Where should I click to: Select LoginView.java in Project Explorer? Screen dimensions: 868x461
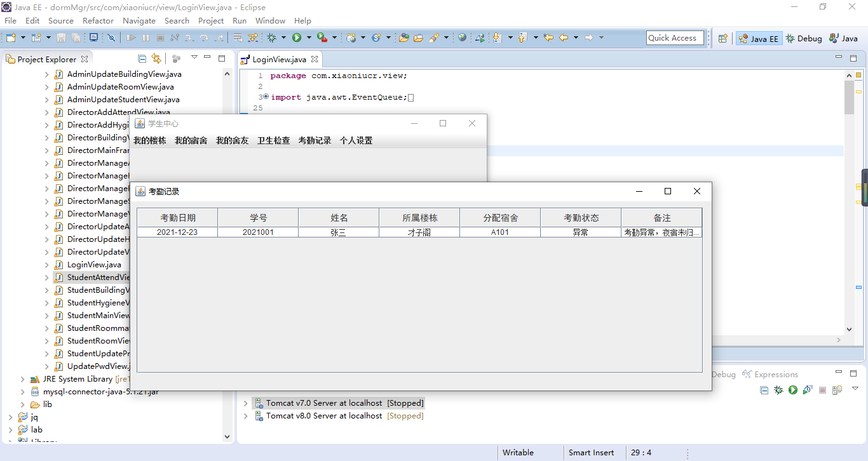(x=94, y=265)
